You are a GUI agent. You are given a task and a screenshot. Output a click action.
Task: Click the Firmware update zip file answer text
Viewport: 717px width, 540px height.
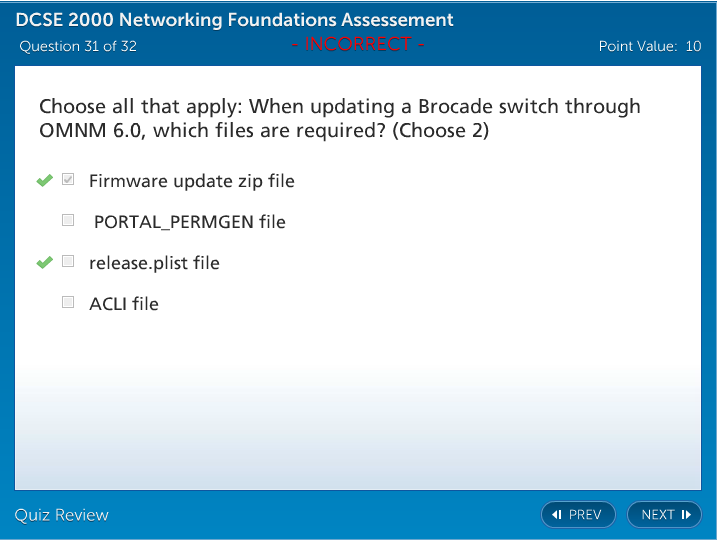pyautogui.click(x=191, y=181)
